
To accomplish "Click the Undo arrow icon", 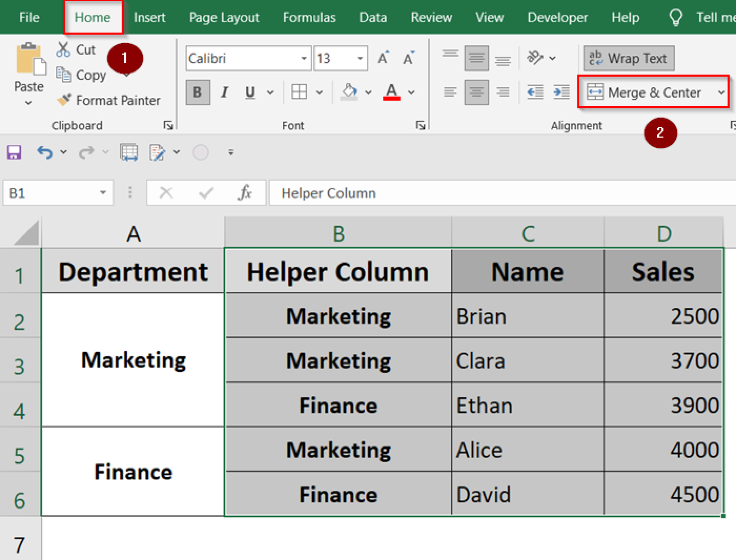I will [45, 153].
